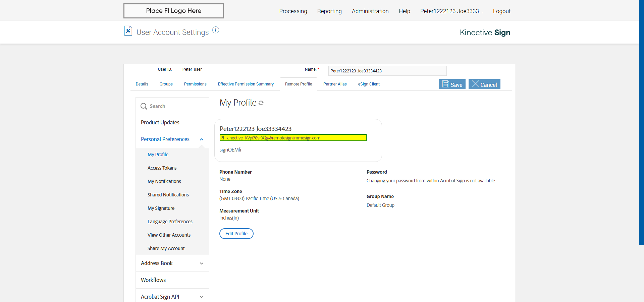The width and height of the screenshot is (644, 302).
Task: Open My Signature settings
Action: click(161, 208)
